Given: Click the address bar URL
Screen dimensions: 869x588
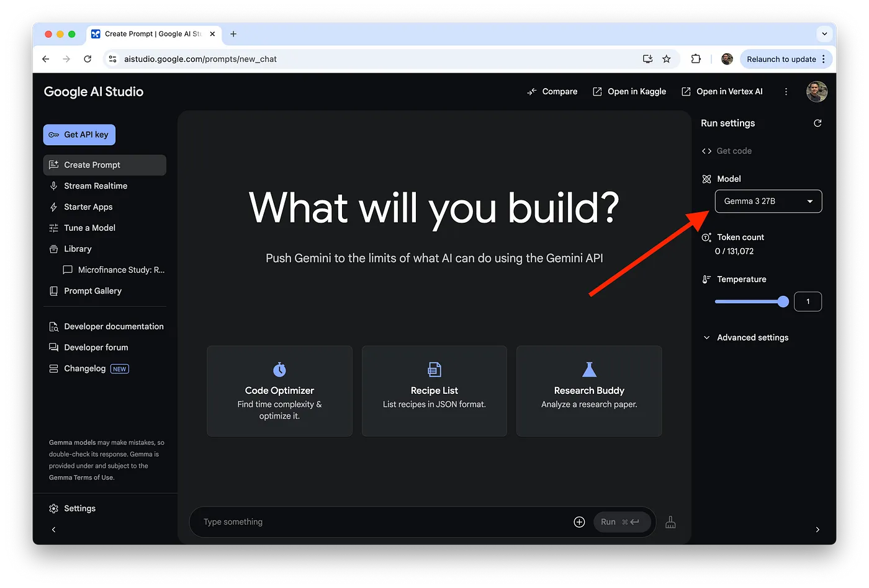Looking at the screenshot, I should point(200,60).
